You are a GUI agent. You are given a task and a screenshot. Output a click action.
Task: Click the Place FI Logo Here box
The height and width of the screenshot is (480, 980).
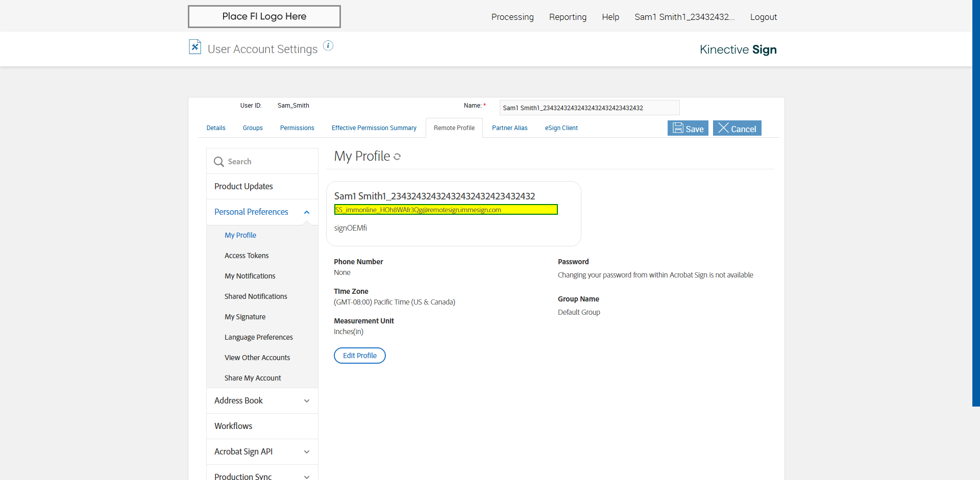(x=264, y=16)
